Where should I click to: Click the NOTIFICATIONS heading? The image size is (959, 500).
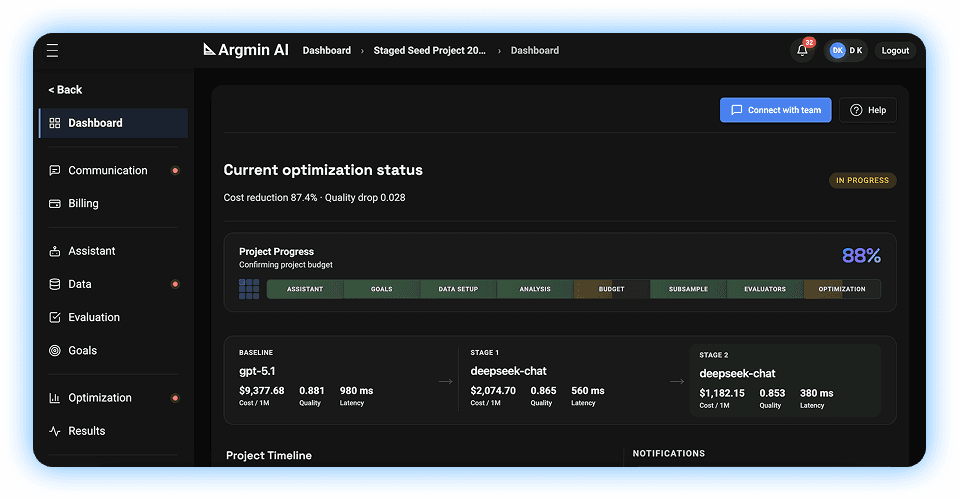668,454
